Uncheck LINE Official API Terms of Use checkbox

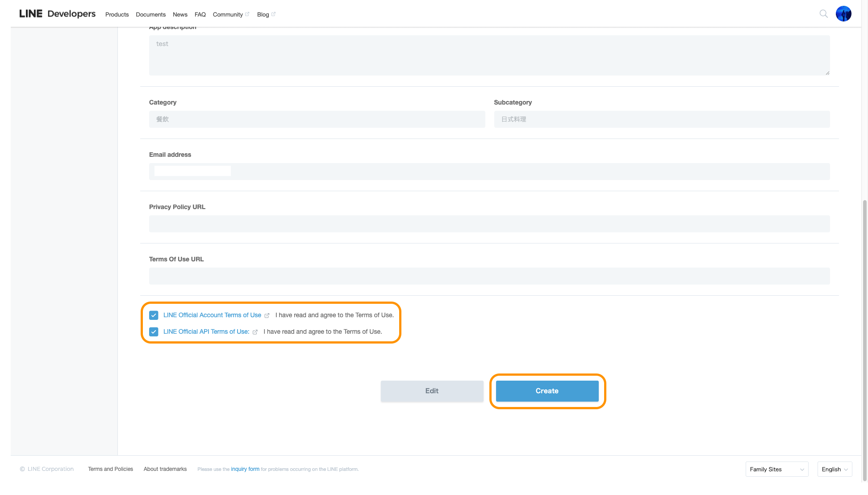pyautogui.click(x=154, y=332)
